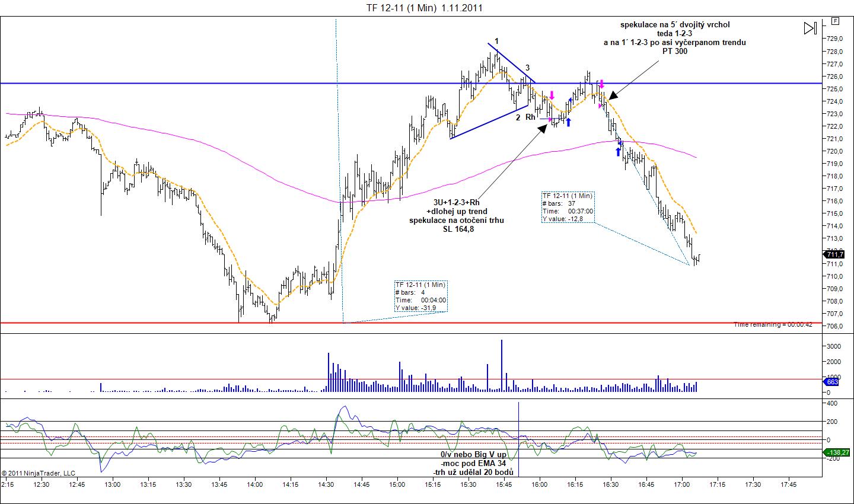Viewport: 854px width, 504px height.
Task: Click the '© 2011 NinjaTrader, LLC' copyright text
Action: pyautogui.click(x=39, y=473)
